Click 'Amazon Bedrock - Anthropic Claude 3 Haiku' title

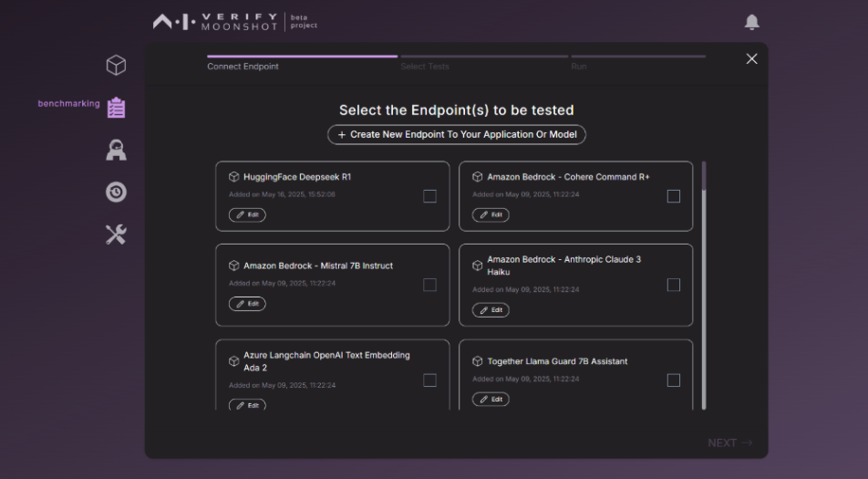(564, 266)
